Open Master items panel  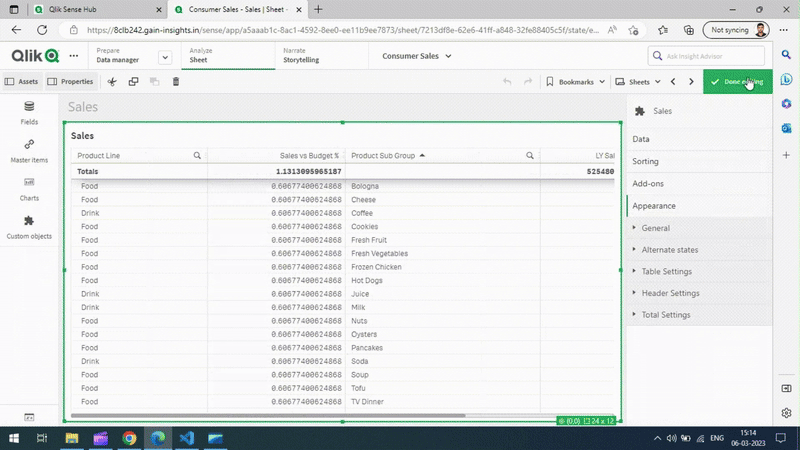(29, 151)
